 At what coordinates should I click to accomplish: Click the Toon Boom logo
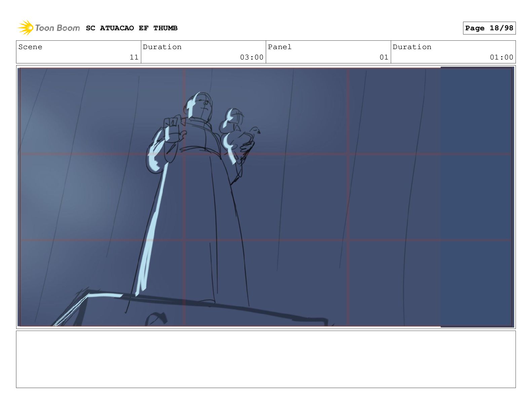tap(49, 28)
